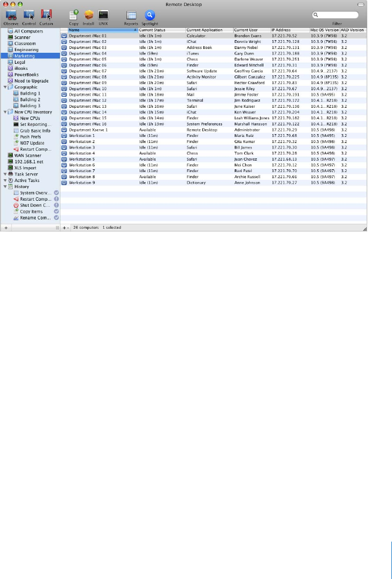The image size is (392, 579).
Task: Select the Department Xserve 1 row
Action: (x=213, y=130)
